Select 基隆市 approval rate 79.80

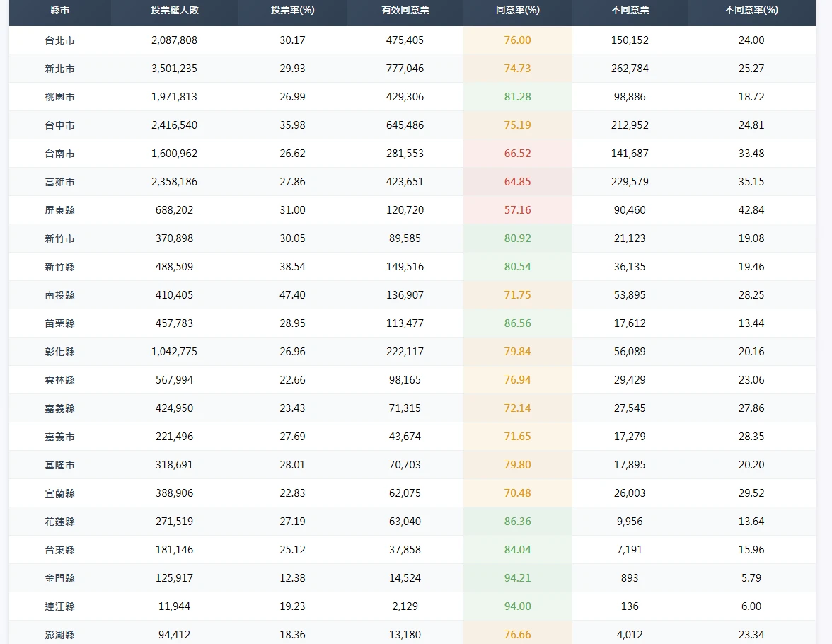click(x=517, y=465)
